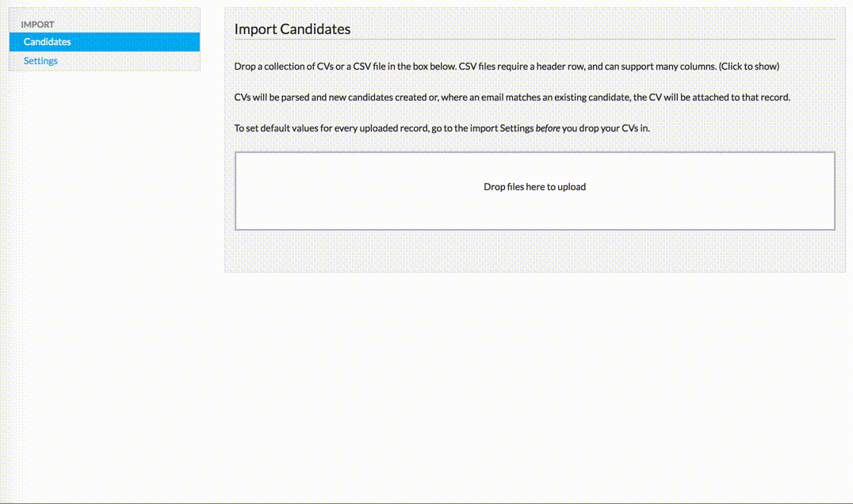Open the Candidates import section

(48, 42)
